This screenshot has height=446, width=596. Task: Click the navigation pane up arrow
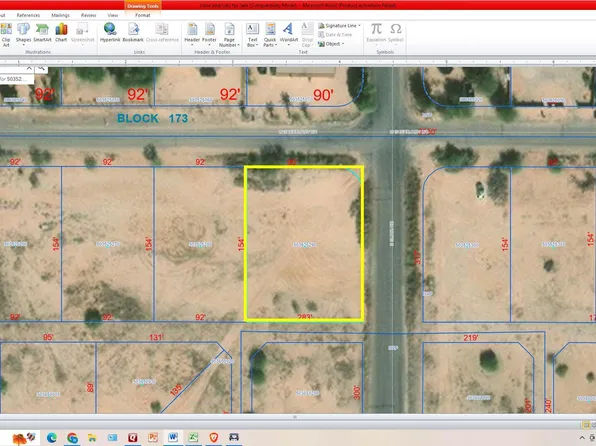(x=29, y=68)
